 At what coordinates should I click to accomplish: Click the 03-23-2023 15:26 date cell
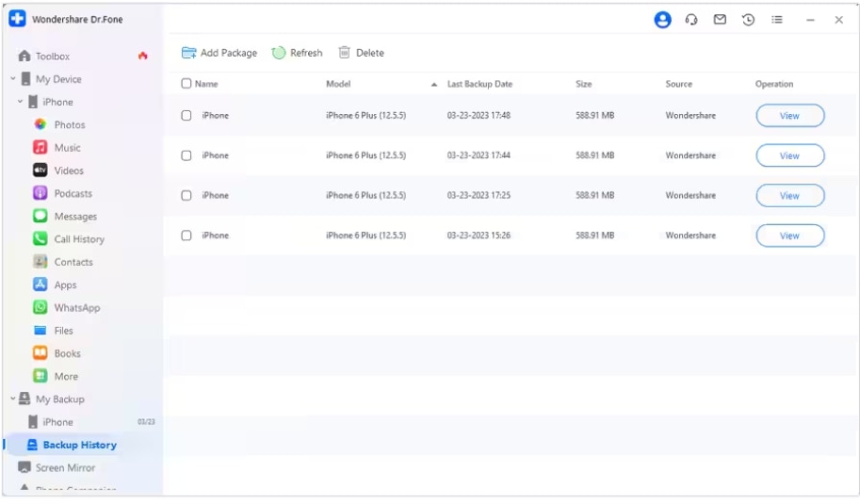[479, 236]
